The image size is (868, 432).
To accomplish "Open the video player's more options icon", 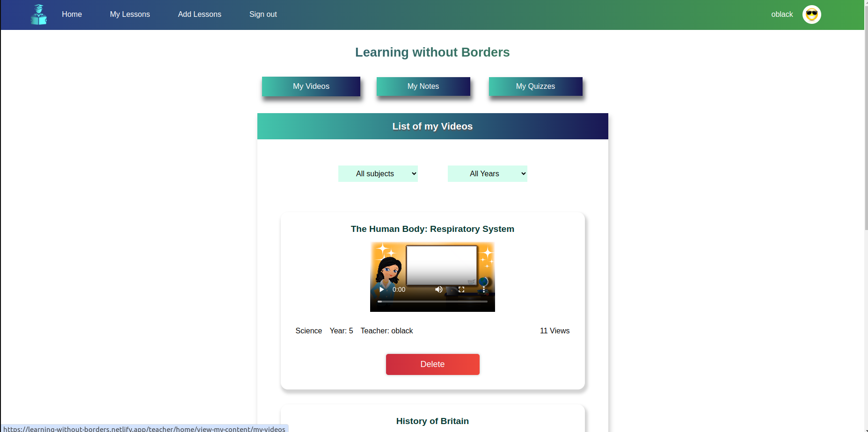I will [483, 290].
